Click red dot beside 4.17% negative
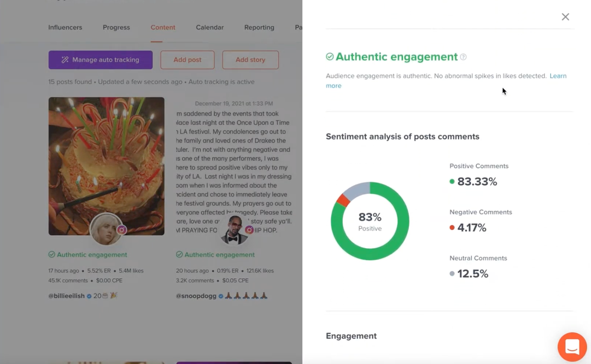The height and width of the screenshot is (364, 591). tap(452, 227)
